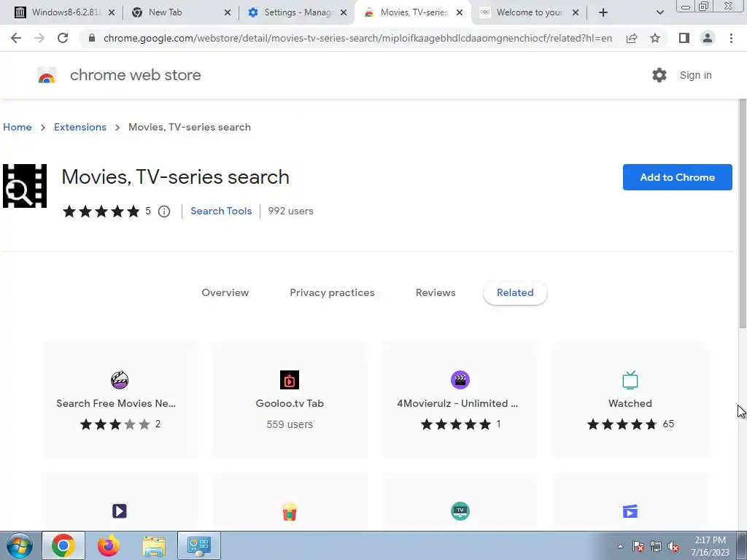Close the Settings tab
This screenshot has width=747, height=560.
pos(344,12)
